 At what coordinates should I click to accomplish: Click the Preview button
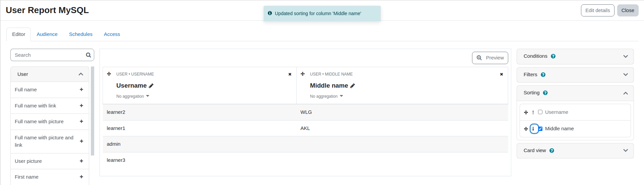(490, 58)
